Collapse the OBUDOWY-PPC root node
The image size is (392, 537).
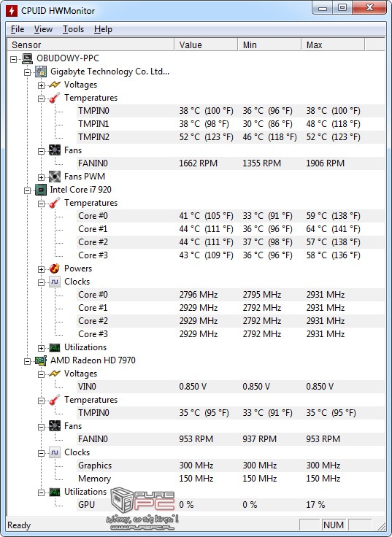tap(14, 59)
